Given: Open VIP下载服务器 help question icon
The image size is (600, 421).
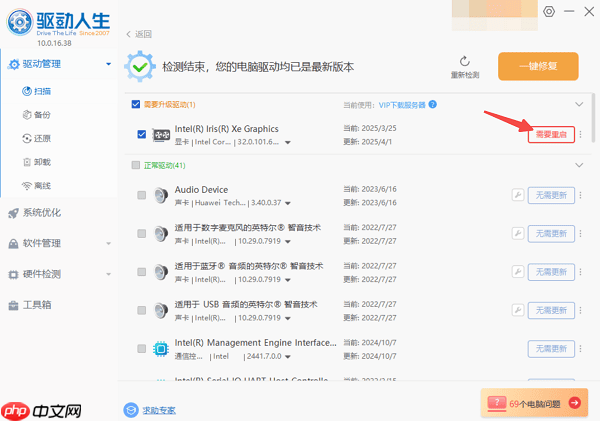Looking at the screenshot, I should (432, 104).
